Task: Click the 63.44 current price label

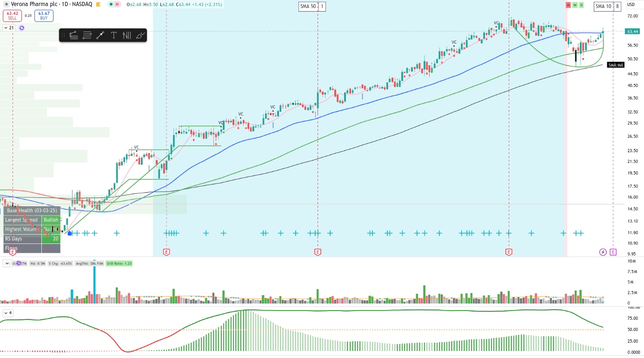Action: [x=632, y=32]
